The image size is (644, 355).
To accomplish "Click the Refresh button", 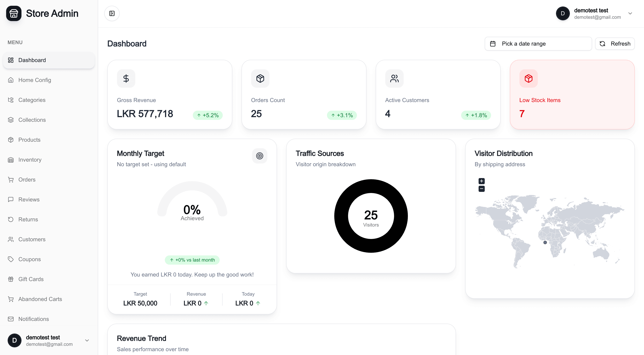I will pos(615,43).
